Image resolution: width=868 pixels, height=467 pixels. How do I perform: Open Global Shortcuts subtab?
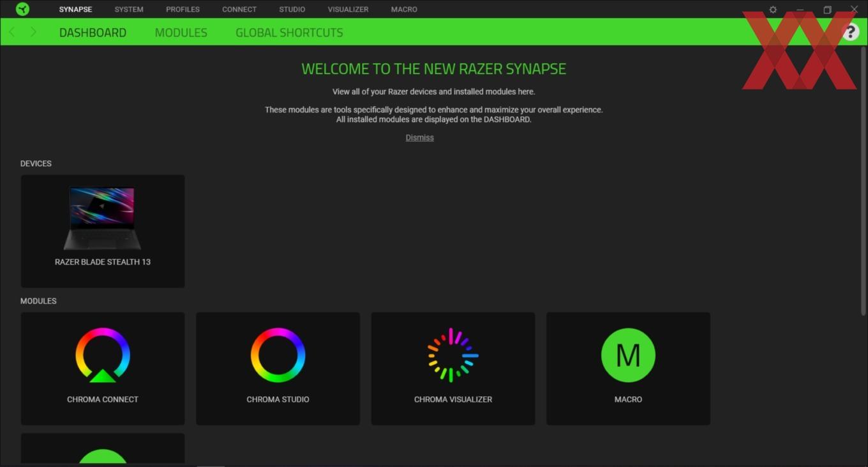coord(289,33)
